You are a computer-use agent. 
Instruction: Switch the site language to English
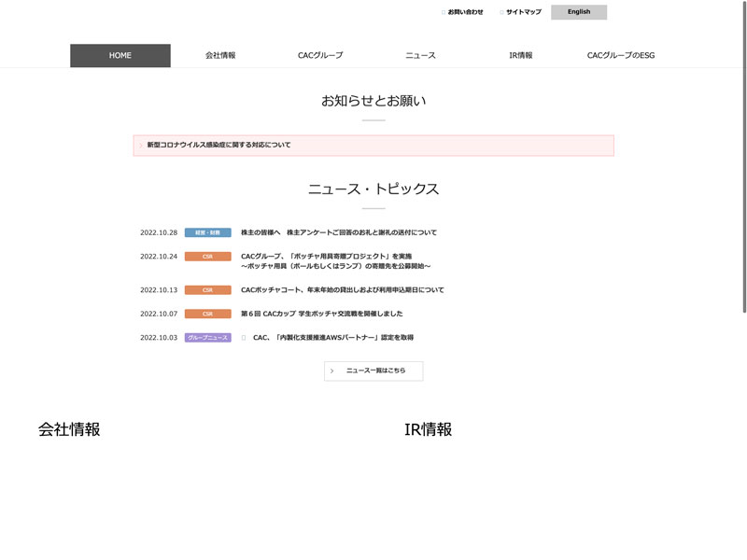[x=579, y=12]
